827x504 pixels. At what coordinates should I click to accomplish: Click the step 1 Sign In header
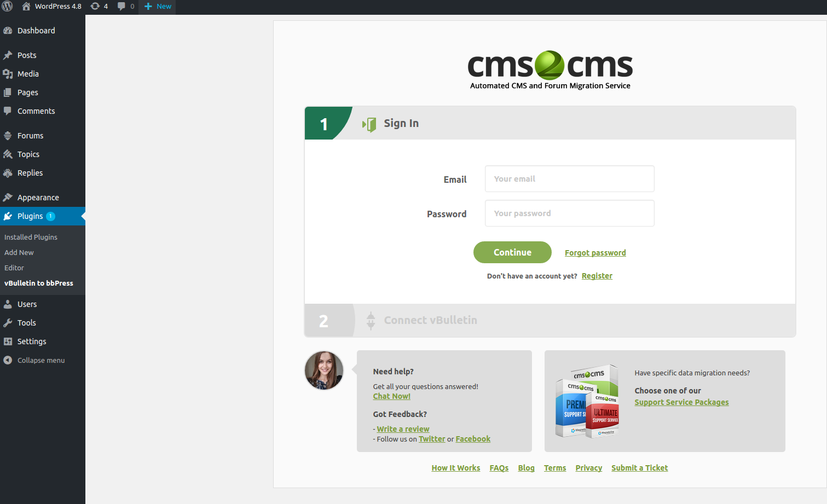coord(550,123)
